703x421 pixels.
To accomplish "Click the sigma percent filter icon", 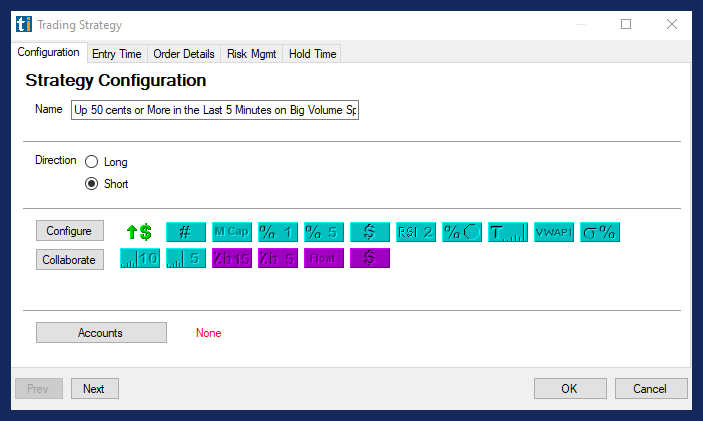I will [600, 232].
